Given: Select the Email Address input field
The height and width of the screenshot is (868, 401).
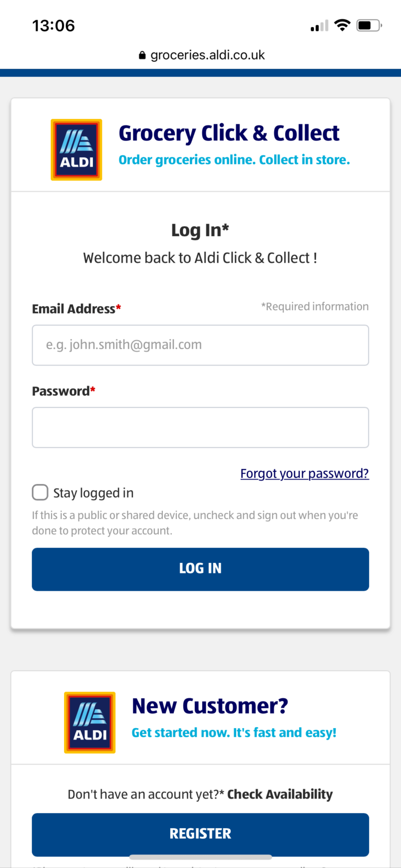Looking at the screenshot, I should tap(200, 345).
